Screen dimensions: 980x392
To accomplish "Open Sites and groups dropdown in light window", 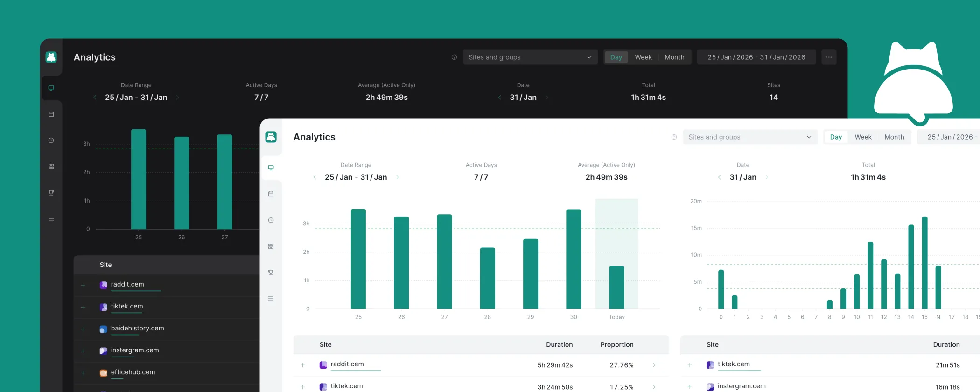I will (749, 137).
